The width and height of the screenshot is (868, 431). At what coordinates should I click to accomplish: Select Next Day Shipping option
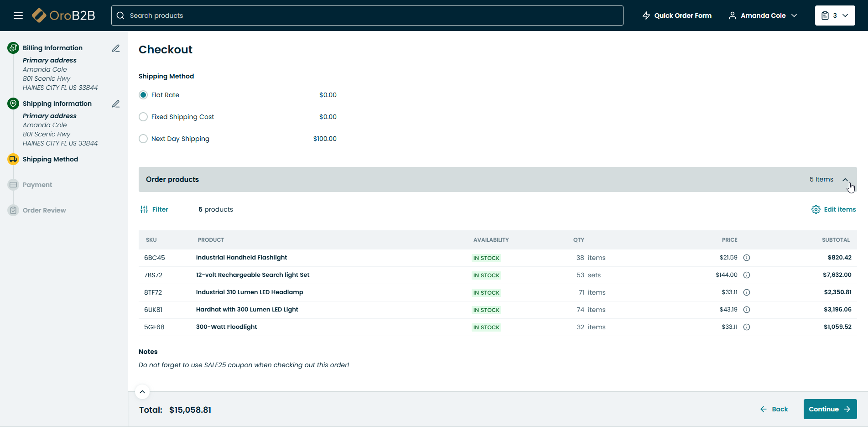143,139
